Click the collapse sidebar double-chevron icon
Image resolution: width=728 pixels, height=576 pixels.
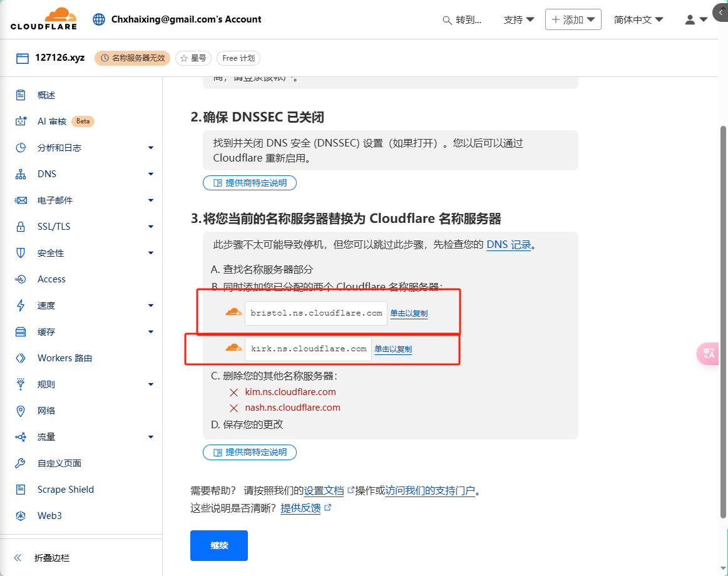[18, 558]
